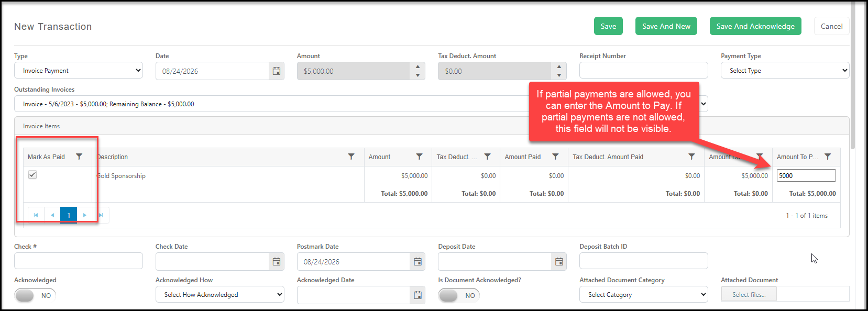868x311 pixels.
Task: Go to previous page of invoice items
Action: click(52, 215)
